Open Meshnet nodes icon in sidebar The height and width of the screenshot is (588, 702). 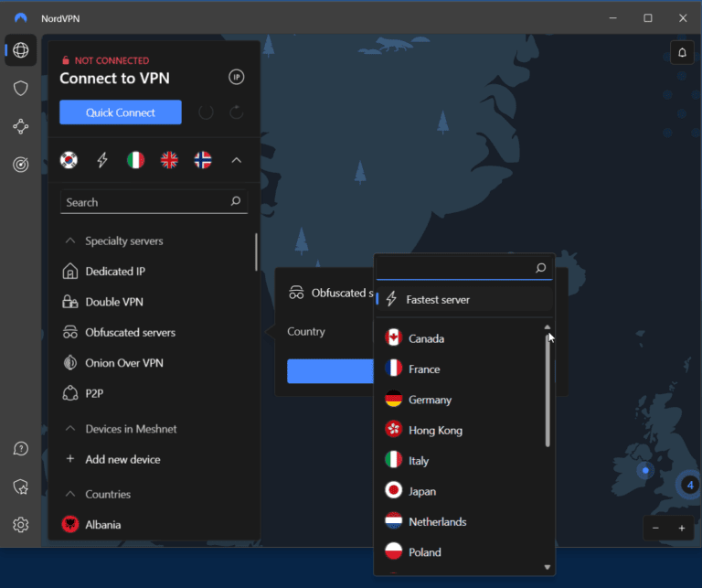point(21,127)
